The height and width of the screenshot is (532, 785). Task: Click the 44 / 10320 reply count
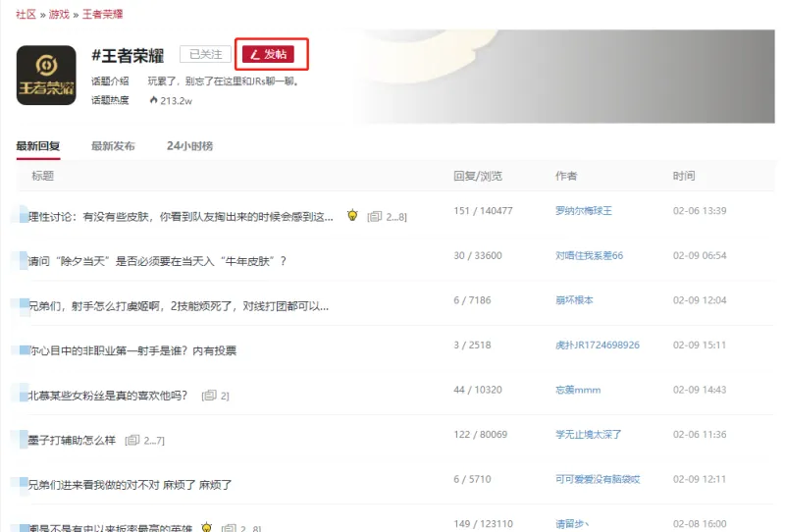(x=478, y=390)
